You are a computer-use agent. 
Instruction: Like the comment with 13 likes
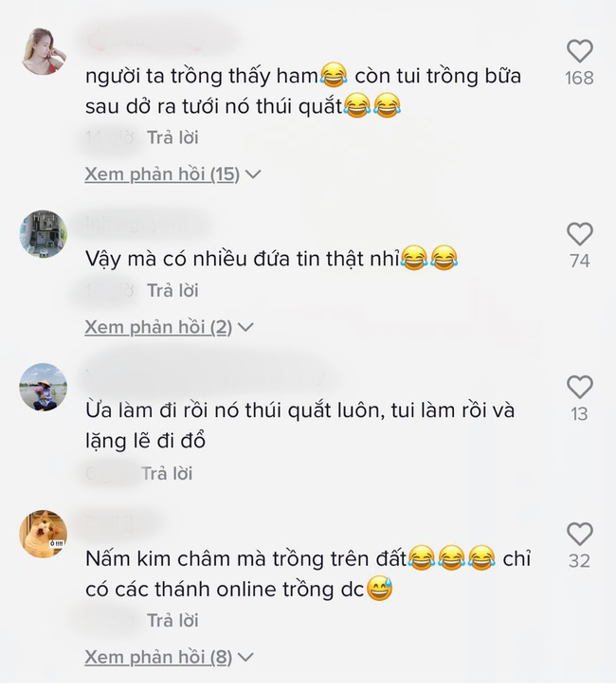tap(579, 388)
